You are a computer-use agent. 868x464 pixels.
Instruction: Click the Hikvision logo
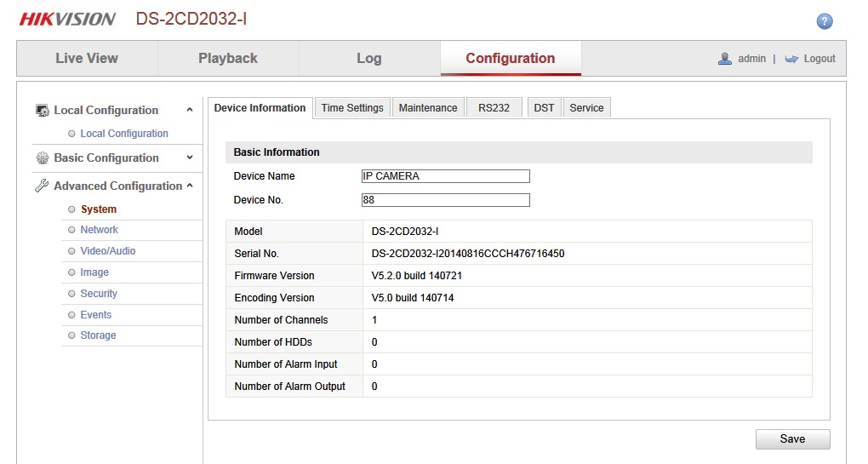[67, 19]
